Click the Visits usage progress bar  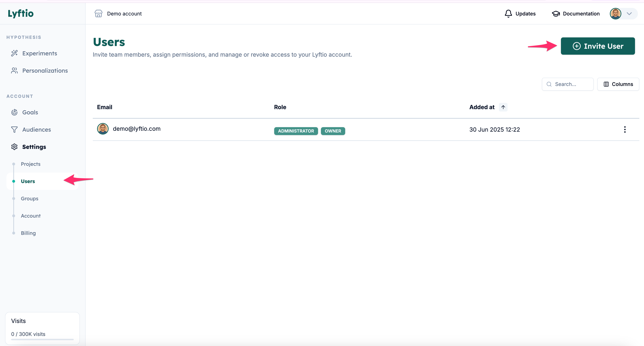click(42, 340)
